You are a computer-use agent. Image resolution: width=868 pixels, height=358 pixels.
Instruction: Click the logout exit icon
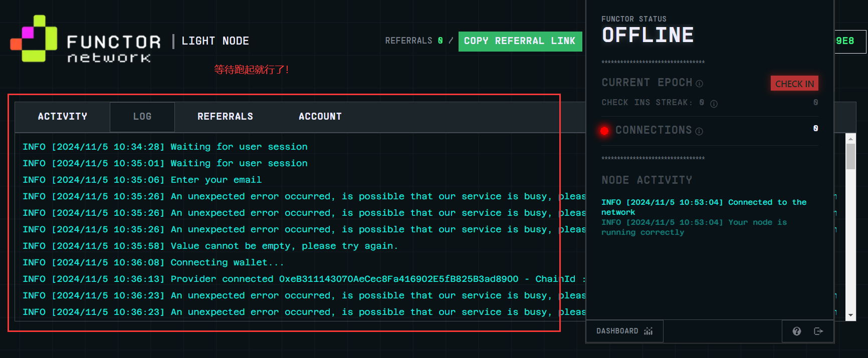tap(818, 331)
